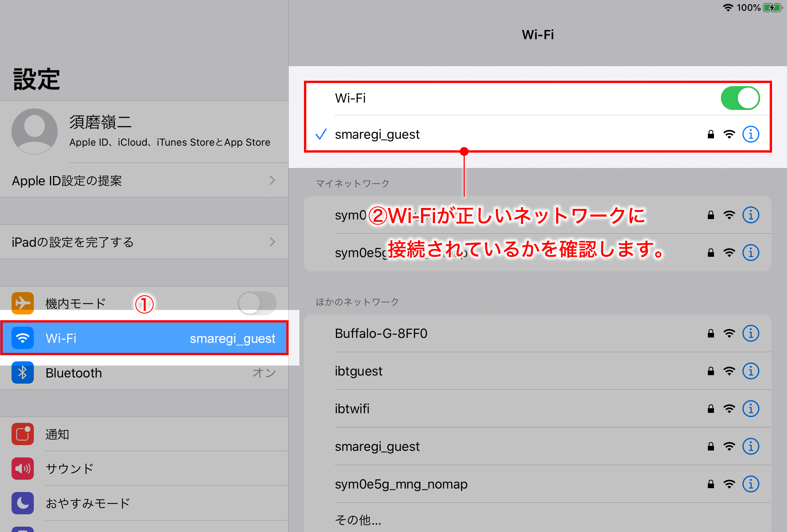Image resolution: width=787 pixels, height=532 pixels.
Task: Tap the Sounds (サウンド) icon
Action: (23, 469)
